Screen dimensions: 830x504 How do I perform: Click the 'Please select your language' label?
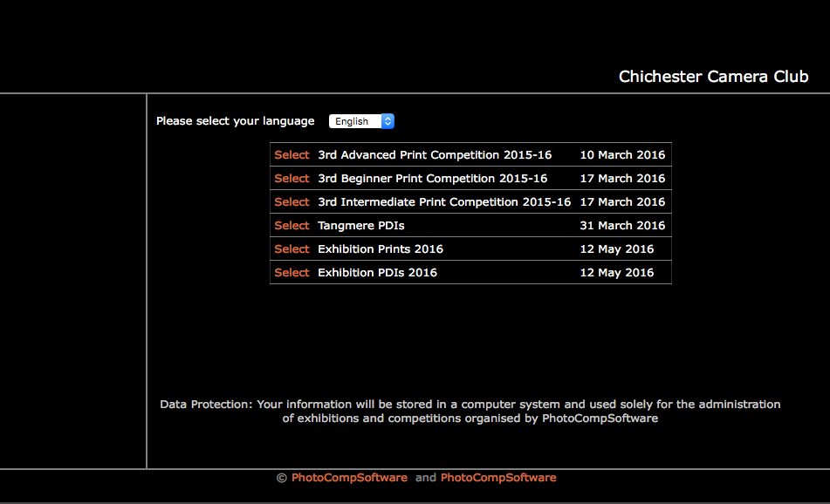pos(235,121)
